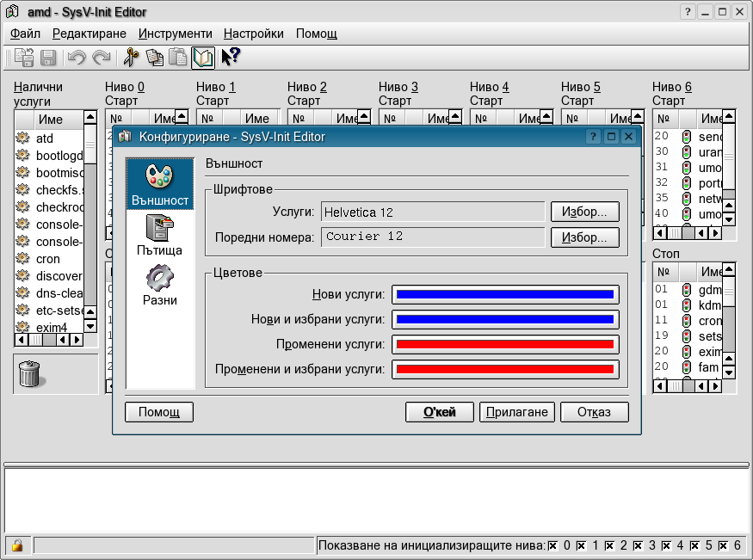Open the Настройки menu
Screen dimensions: 753x560
tap(253, 34)
